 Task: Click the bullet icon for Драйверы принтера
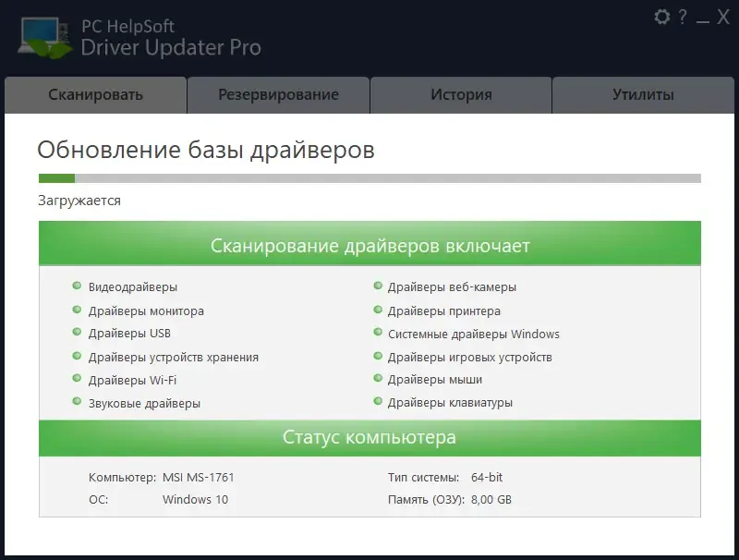[378, 310]
